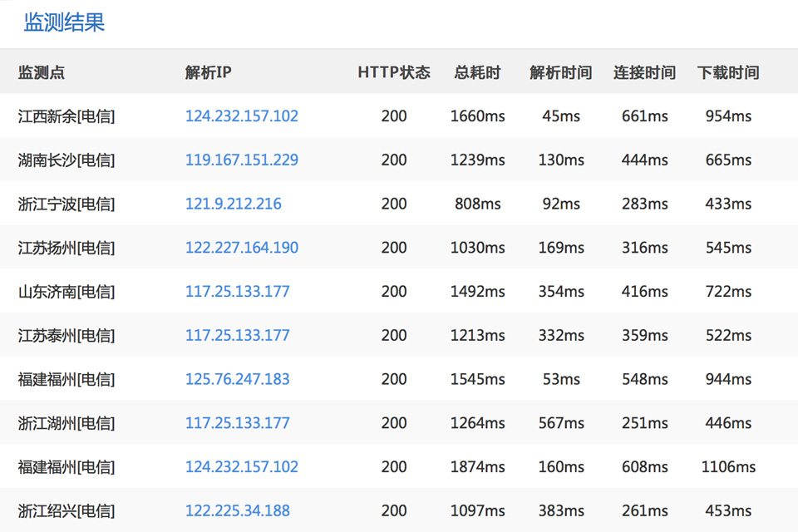Image resolution: width=798 pixels, height=532 pixels.
Task: Click the HTTP状态 column header
Action: [x=394, y=72]
